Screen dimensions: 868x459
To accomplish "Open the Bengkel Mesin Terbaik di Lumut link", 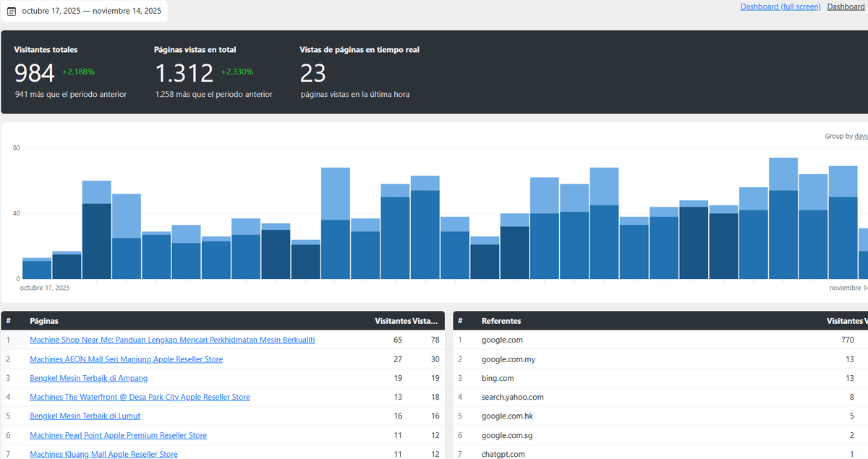I will coord(85,416).
